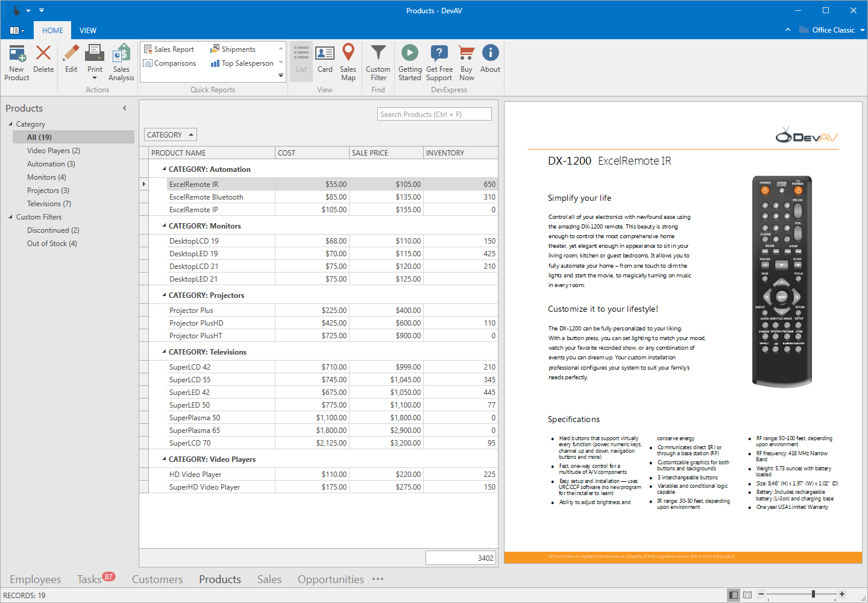The width and height of the screenshot is (868, 603).
Task: Delete the selected product
Action: coord(43,54)
